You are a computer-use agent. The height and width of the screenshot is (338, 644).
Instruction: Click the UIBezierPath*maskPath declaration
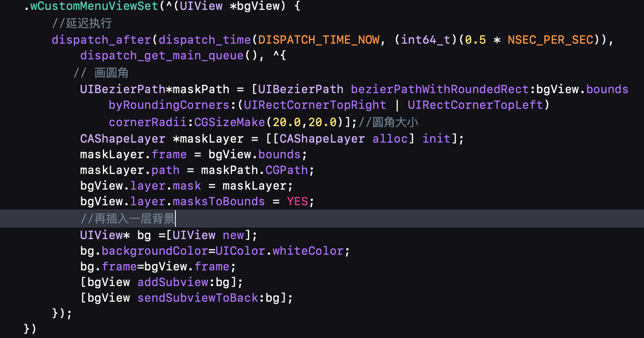pyautogui.click(x=155, y=89)
